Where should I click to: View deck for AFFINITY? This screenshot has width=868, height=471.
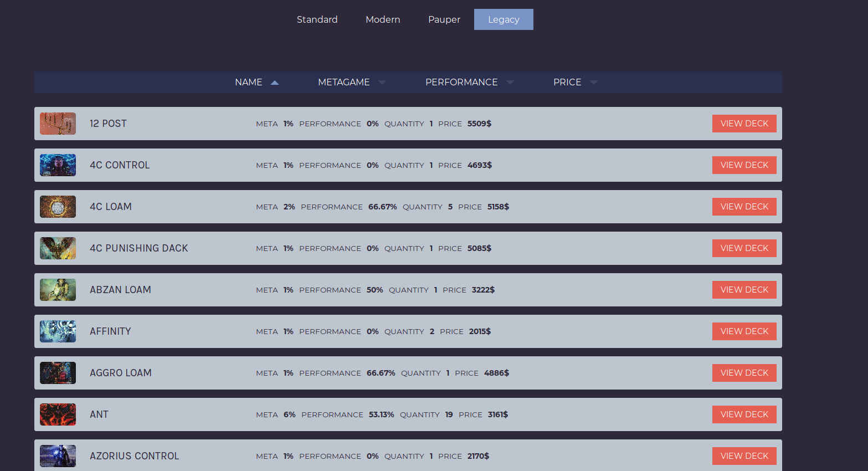coord(744,331)
